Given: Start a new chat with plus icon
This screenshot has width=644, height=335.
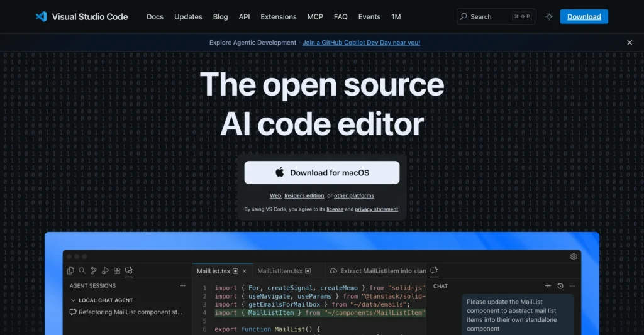Looking at the screenshot, I should [548, 286].
